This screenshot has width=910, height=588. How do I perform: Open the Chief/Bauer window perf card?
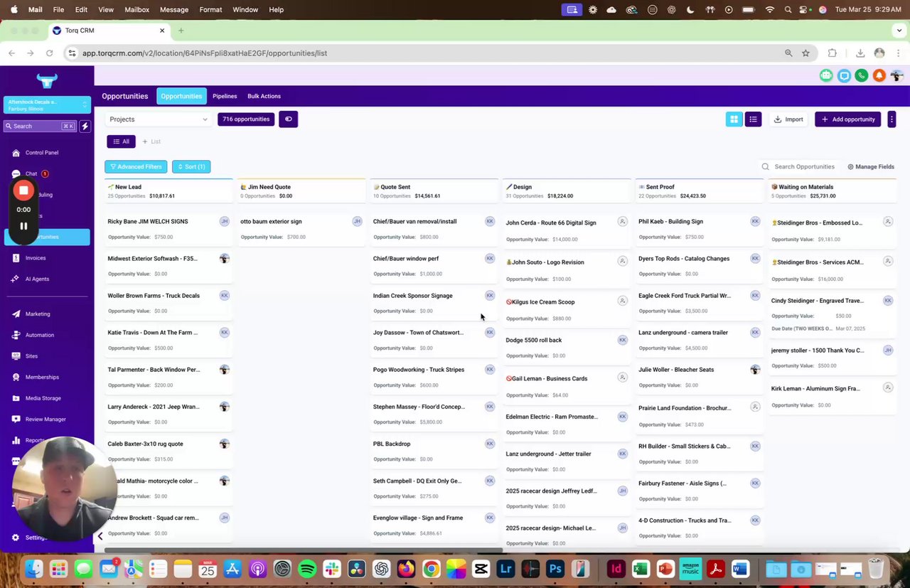[433, 265]
